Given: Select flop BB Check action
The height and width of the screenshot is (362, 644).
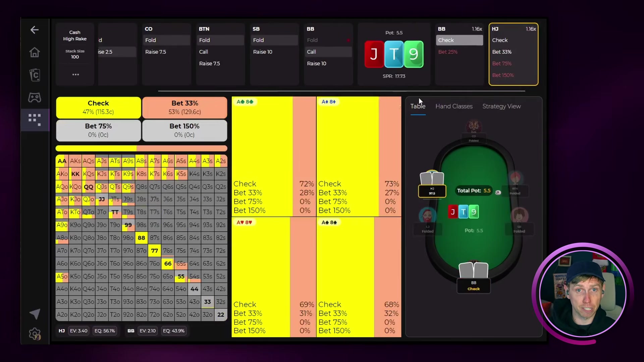Looking at the screenshot, I should click(x=460, y=40).
